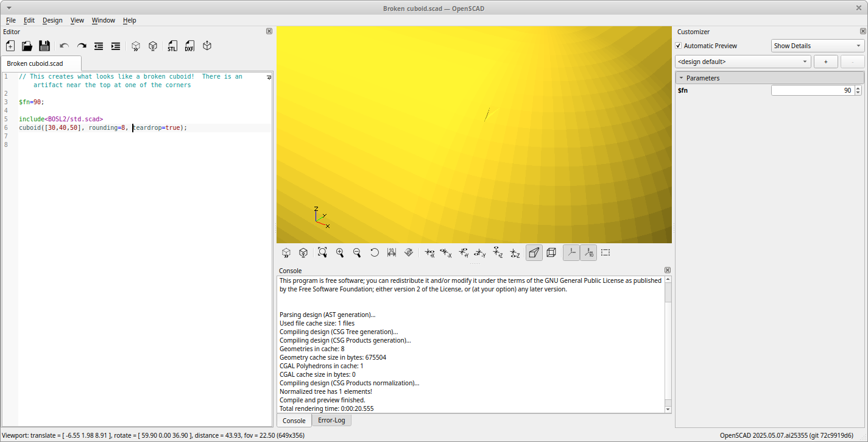Zoom out using the viewport magnifier icon
The image size is (868, 442).
click(x=357, y=253)
